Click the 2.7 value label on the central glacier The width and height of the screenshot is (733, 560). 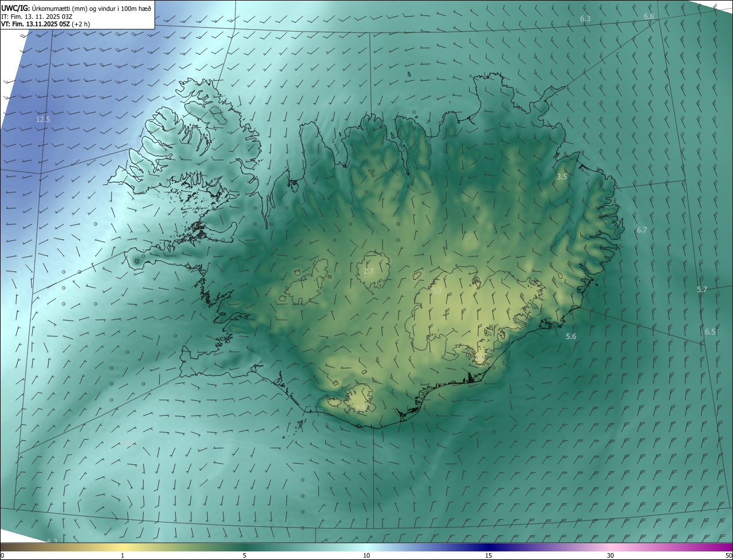pos(369,271)
